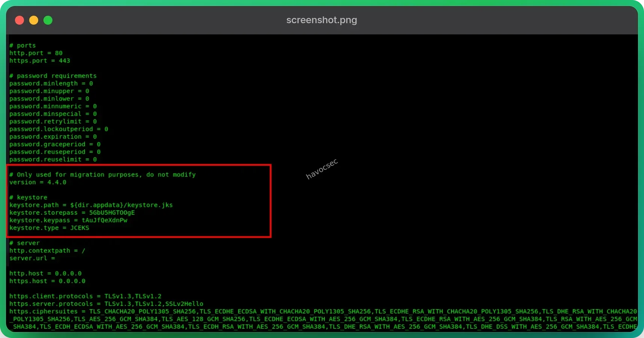The height and width of the screenshot is (338, 644).
Task: Click the 'password.expiration = 0' line
Action: click(53, 137)
